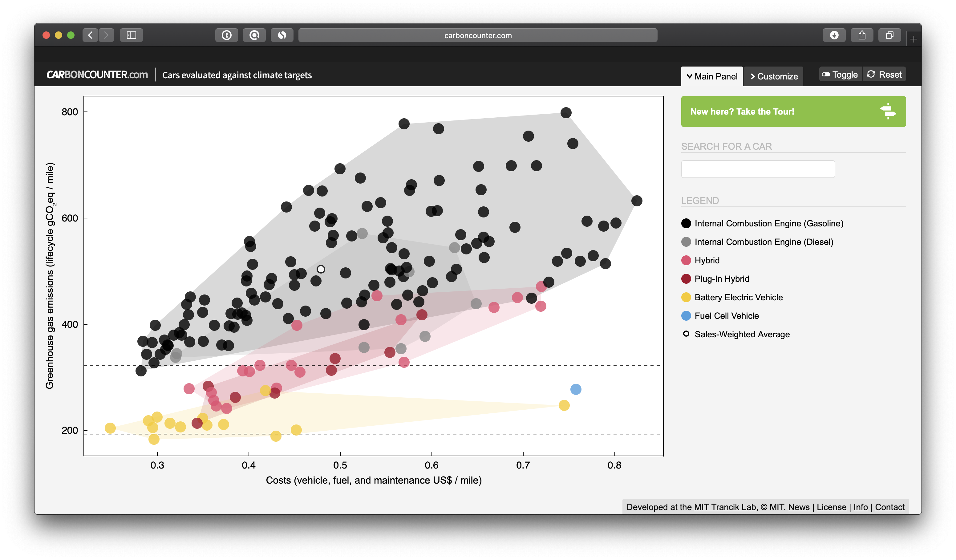
Task: Collapse the Main Panel tab chevron
Action: point(690,76)
